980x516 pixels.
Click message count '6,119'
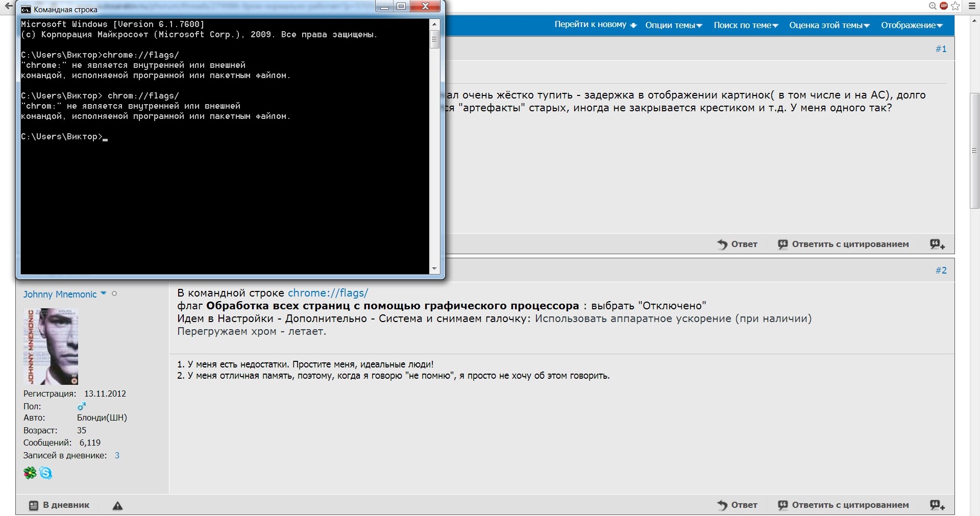[90, 443]
